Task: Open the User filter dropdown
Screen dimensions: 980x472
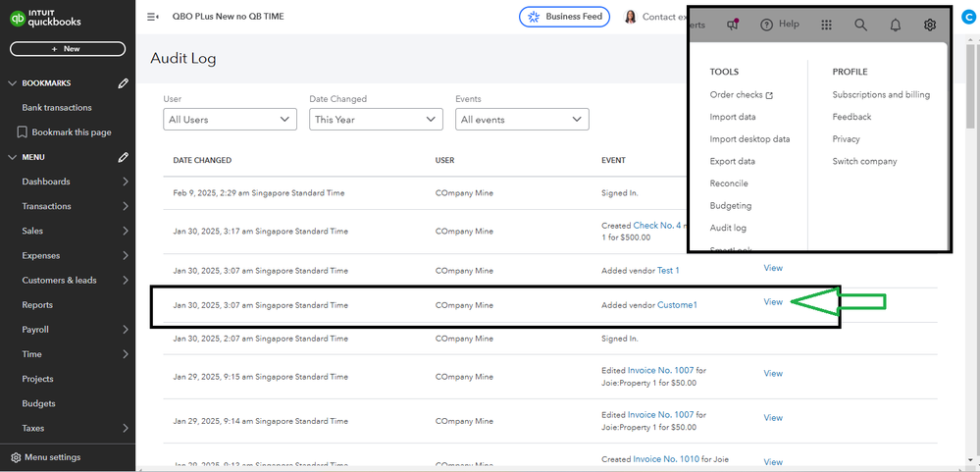Action: pos(230,119)
